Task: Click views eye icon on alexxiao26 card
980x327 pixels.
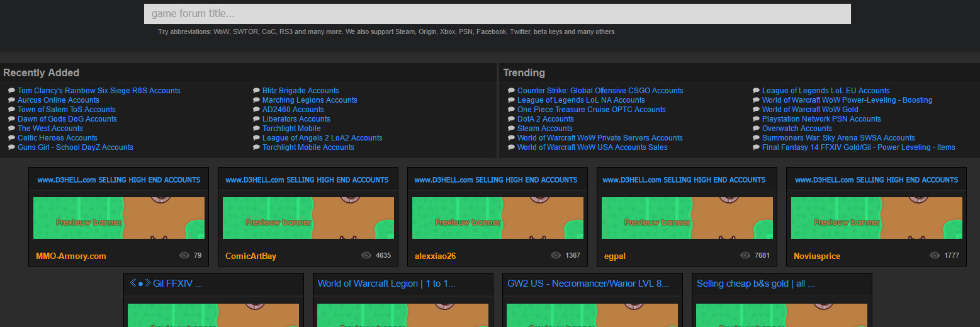Action: click(x=556, y=256)
